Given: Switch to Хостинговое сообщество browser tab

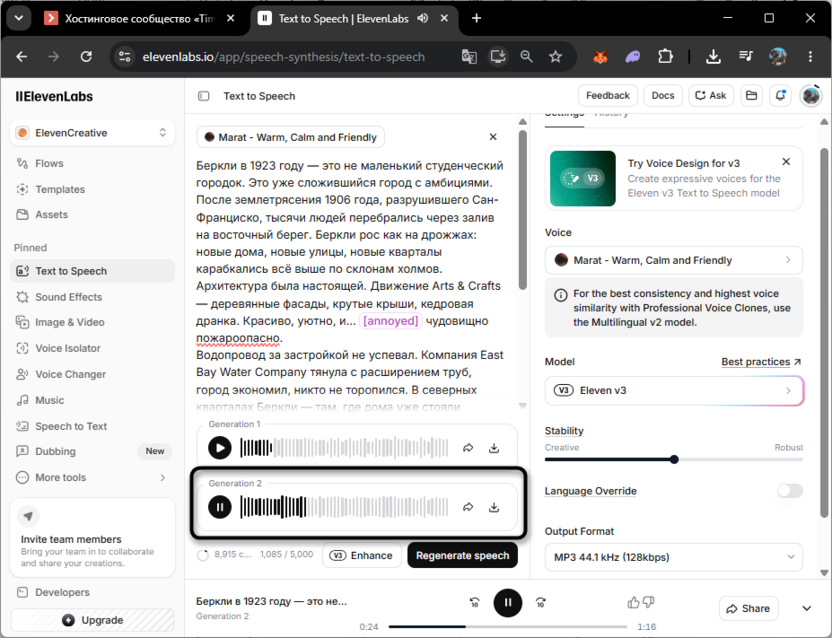Looking at the screenshot, I should [140, 18].
